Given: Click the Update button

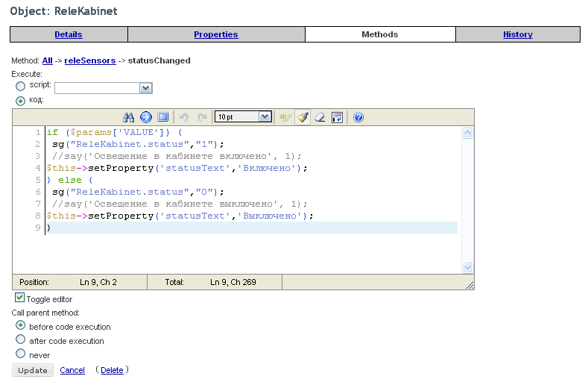Looking at the screenshot, I should click(33, 370).
